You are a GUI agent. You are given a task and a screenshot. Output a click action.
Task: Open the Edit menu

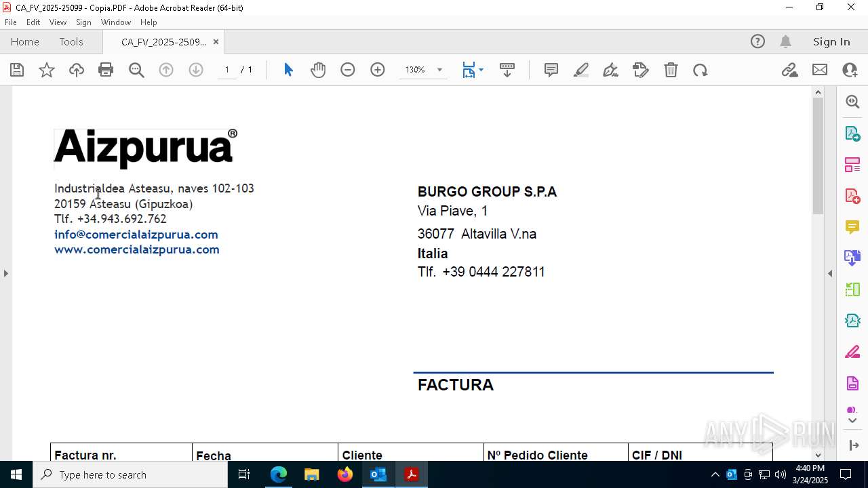33,22
